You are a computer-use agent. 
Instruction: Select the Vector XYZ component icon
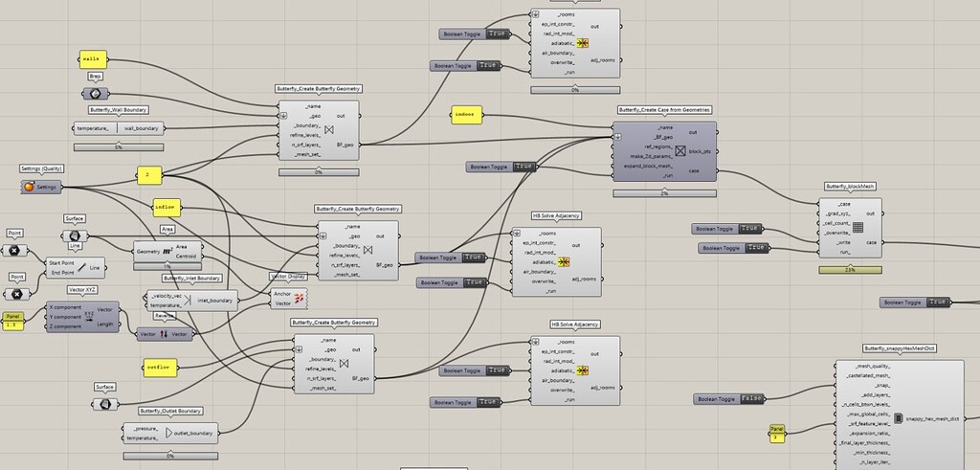(89, 316)
